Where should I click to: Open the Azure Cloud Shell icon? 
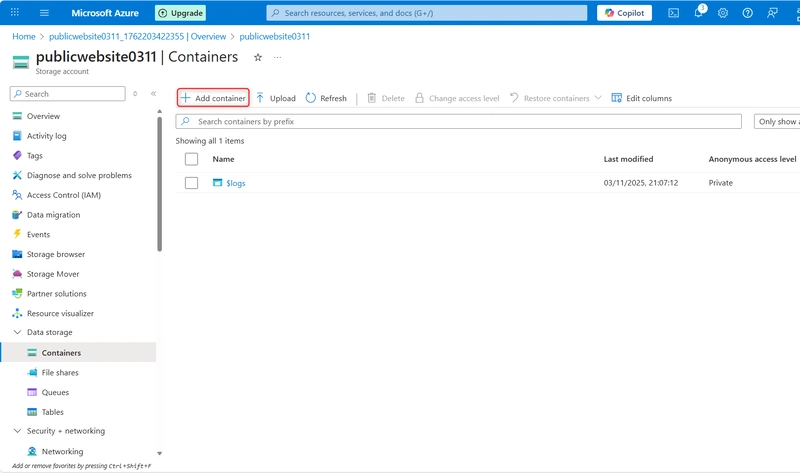coord(674,13)
